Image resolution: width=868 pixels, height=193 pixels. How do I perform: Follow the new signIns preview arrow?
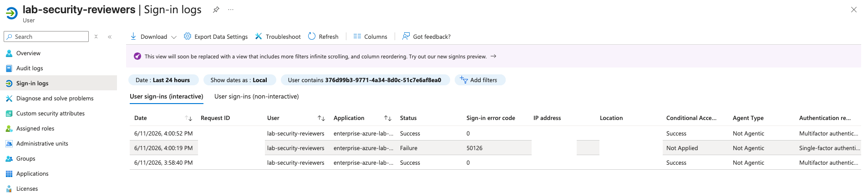[x=493, y=56]
